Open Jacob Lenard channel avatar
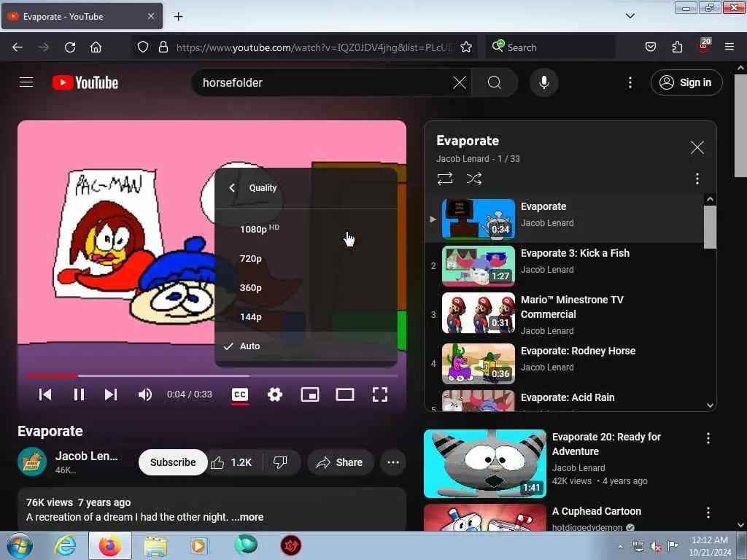Screen dimensions: 747x560 32,462
